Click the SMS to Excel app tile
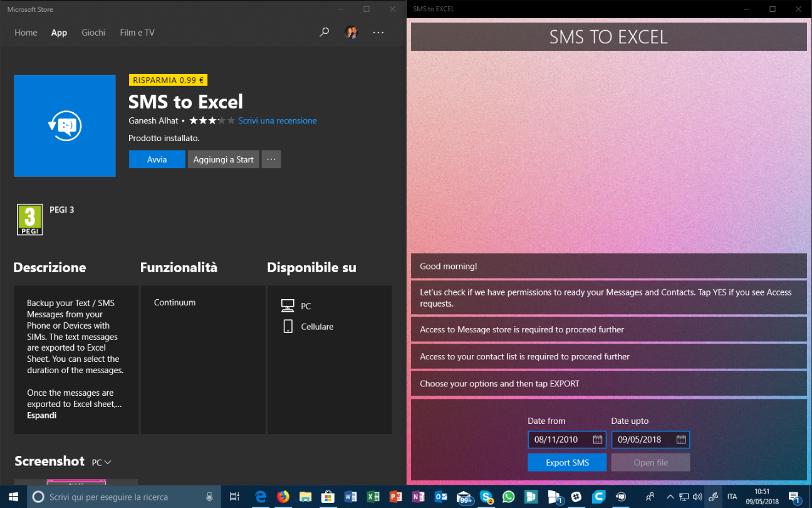The width and height of the screenshot is (812, 508). coord(65,126)
